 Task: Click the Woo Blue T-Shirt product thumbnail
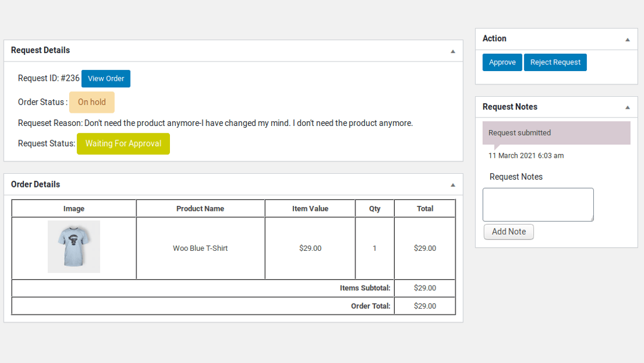click(x=74, y=247)
